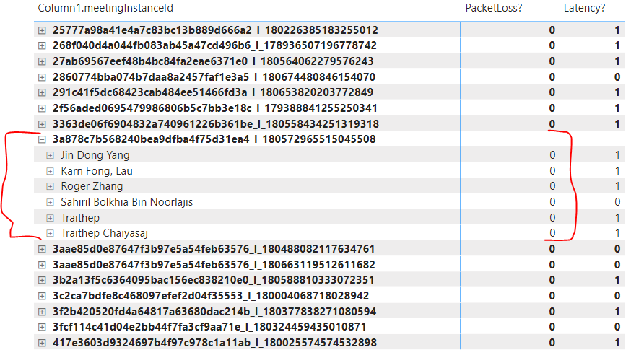This screenshot has width=644, height=350.
Task: Select ID 3fcf114c41d04e2bb44f7fa3cf9aa71e_I_180324459435010871
Action: [x=209, y=327]
